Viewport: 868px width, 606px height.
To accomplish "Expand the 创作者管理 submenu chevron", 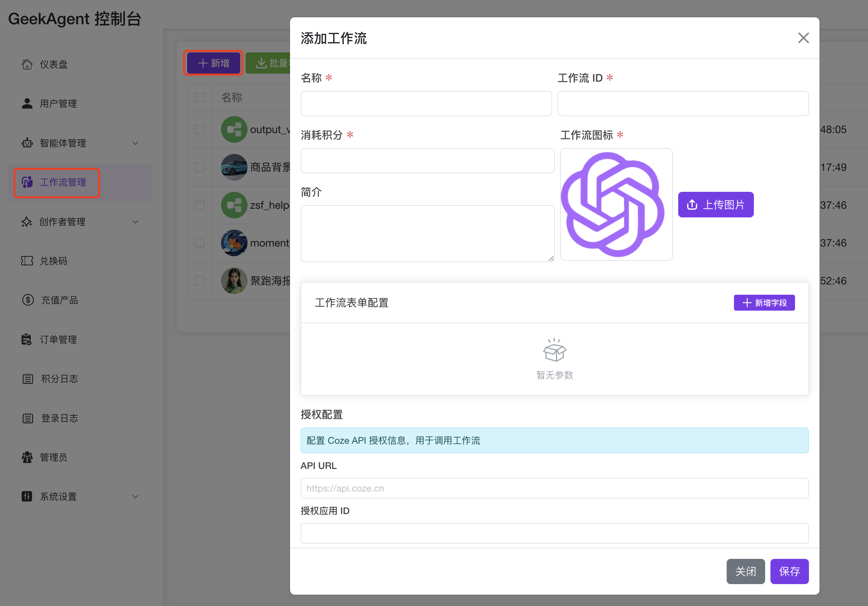I will pos(135,222).
